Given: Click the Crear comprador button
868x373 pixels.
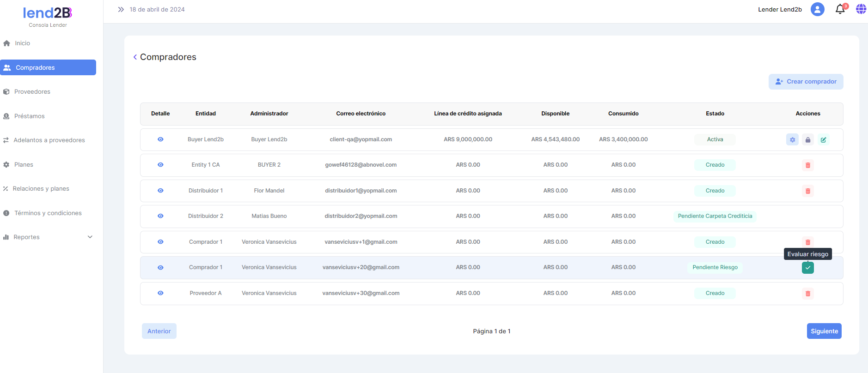Looking at the screenshot, I should (x=806, y=82).
